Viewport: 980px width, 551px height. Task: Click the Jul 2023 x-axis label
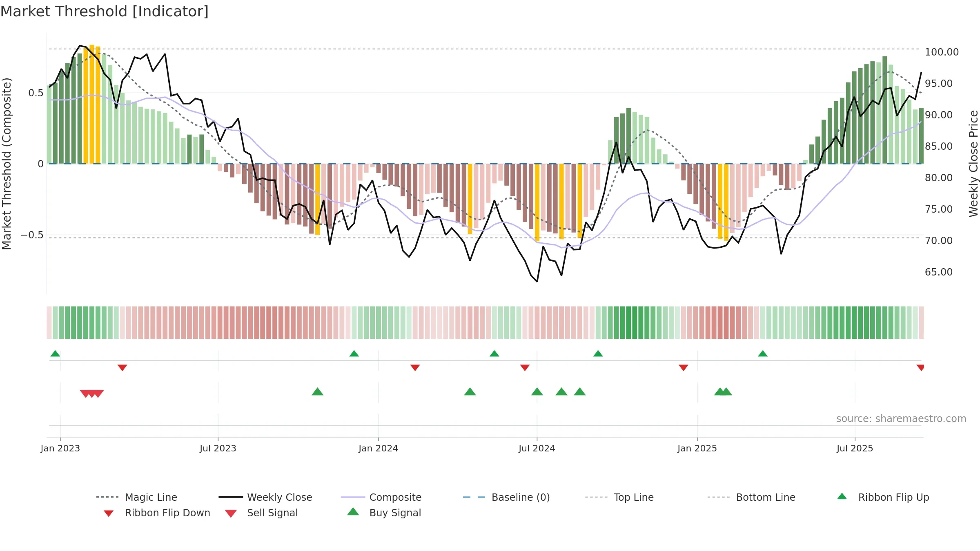[x=218, y=449]
